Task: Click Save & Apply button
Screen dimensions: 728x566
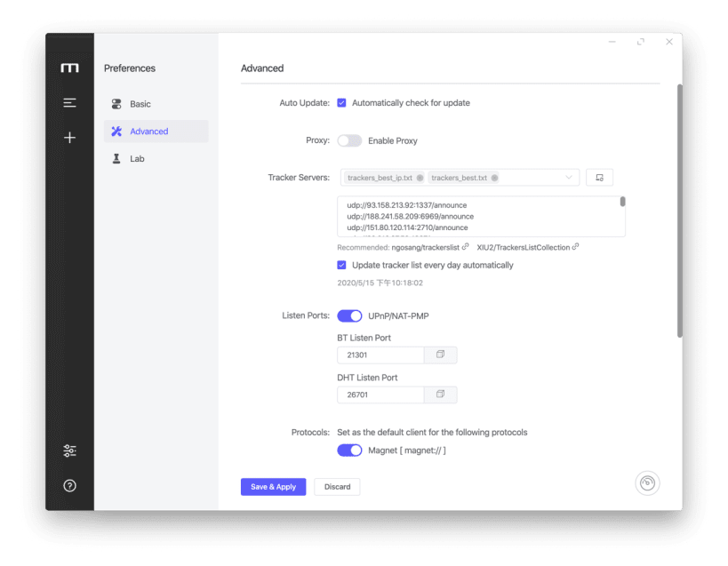Action: [273, 487]
